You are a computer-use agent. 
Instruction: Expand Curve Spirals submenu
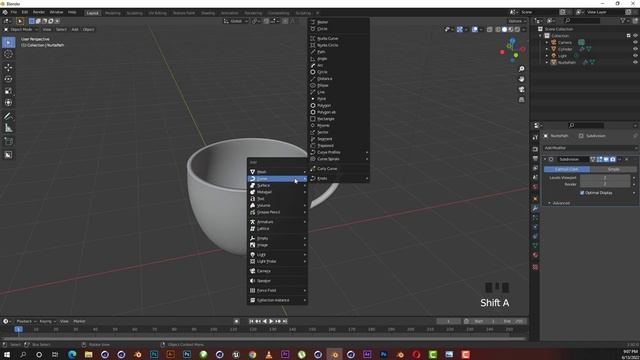coord(339,159)
